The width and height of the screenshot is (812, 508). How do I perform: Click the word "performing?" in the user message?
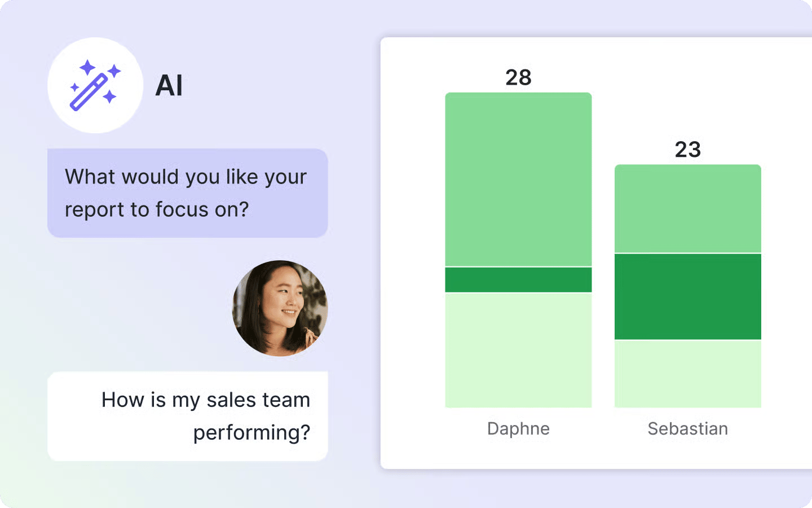pyautogui.click(x=251, y=432)
